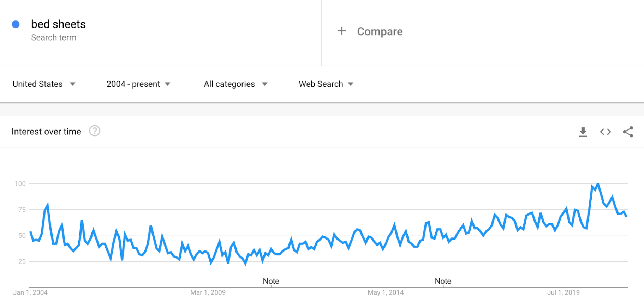
Task: Click Compare to add a search term
Action: (x=380, y=31)
